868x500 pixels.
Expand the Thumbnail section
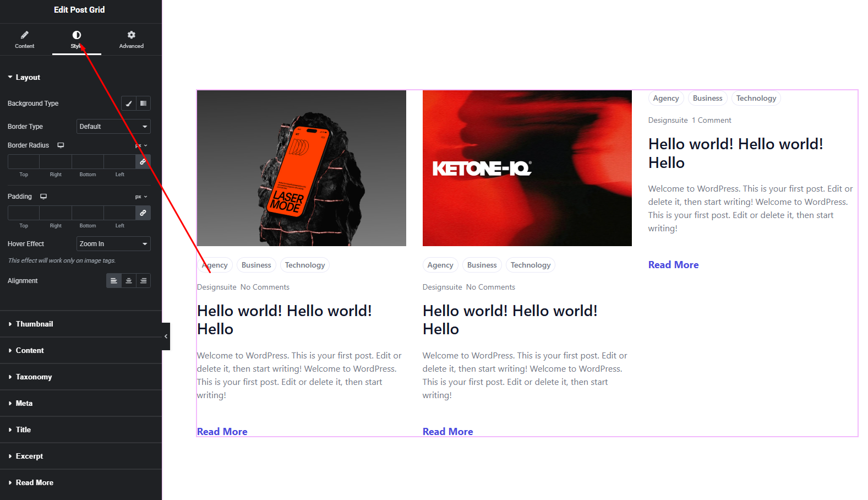coord(34,324)
